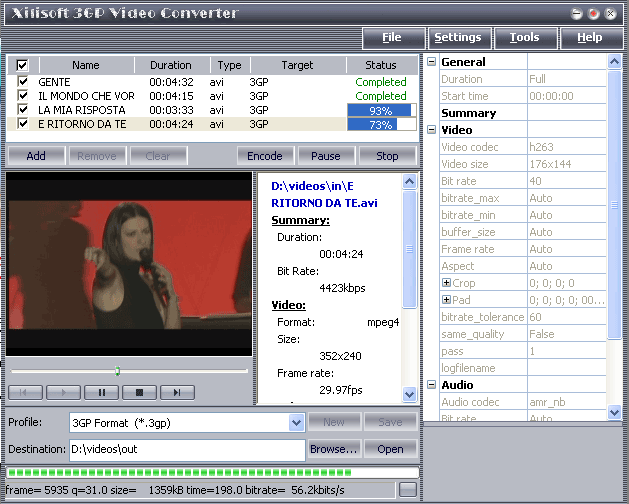
Task: Sort list by Name column header
Action: [86, 65]
